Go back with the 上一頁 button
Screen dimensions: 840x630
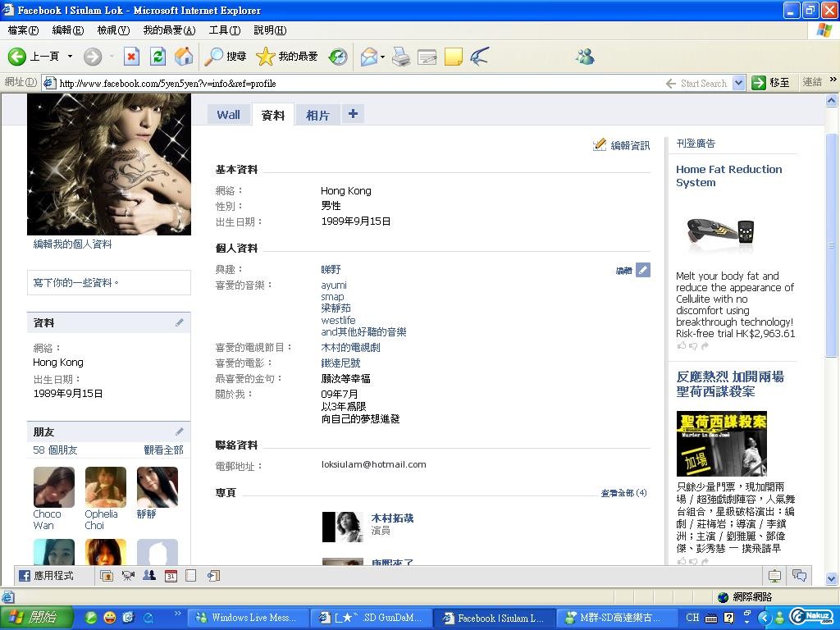(33, 57)
